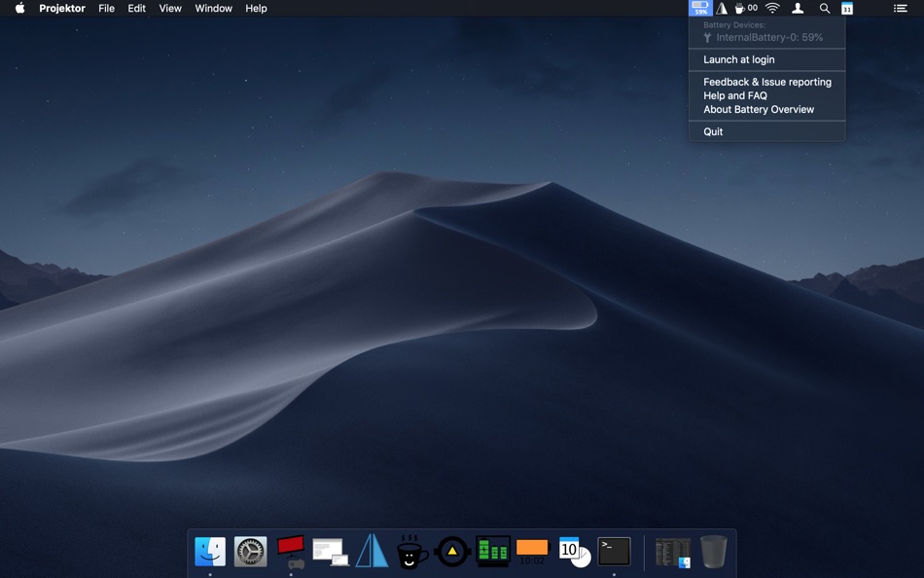Open Finder from the Dock
The height and width of the screenshot is (578, 924).
click(210, 552)
